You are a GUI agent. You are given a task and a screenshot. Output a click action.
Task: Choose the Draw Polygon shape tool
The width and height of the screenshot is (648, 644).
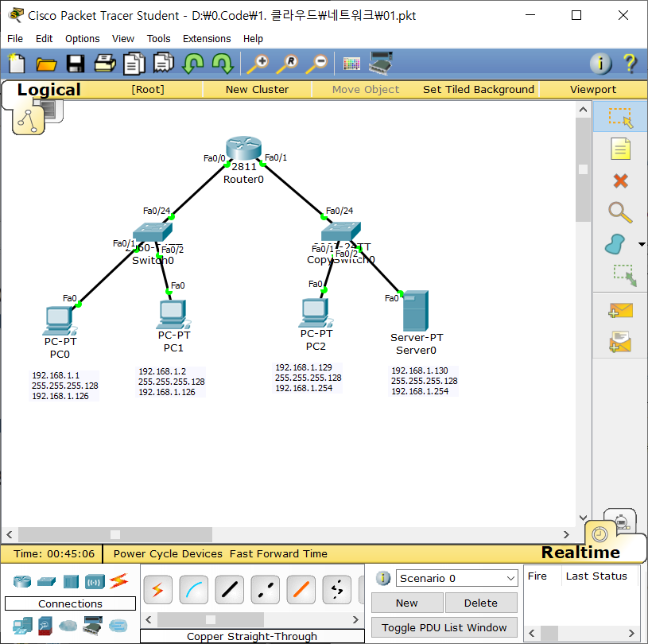tap(615, 244)
